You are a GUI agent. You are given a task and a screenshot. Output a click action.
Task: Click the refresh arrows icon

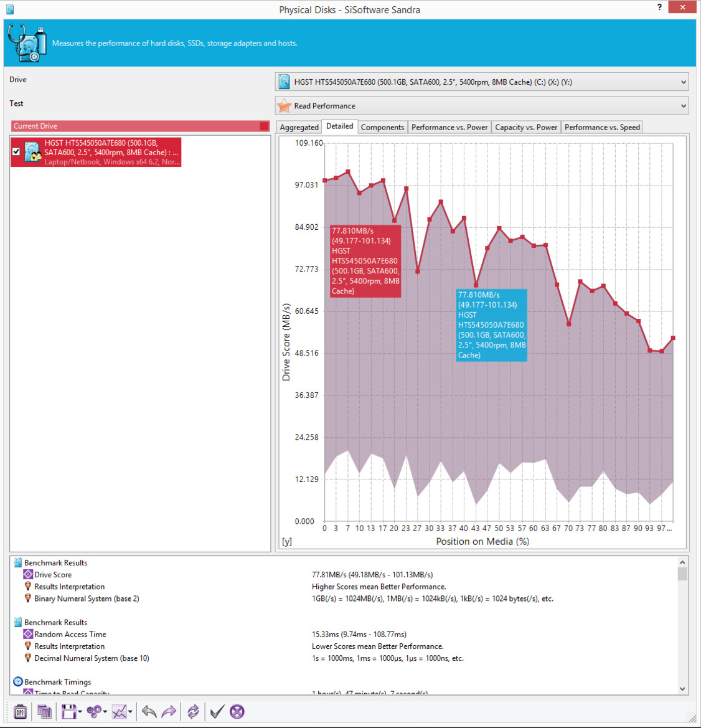click(193, 711)
